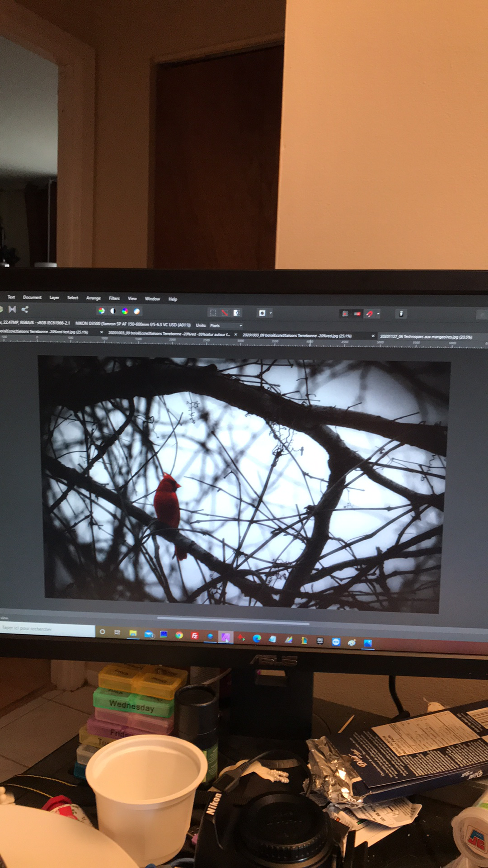Screen dimensions: 488x868
Task: Open the Select menu
Action: coord(73,297)
